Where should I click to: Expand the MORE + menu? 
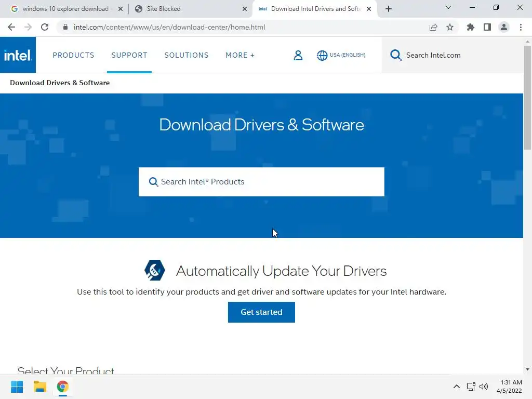click(240, 55)
